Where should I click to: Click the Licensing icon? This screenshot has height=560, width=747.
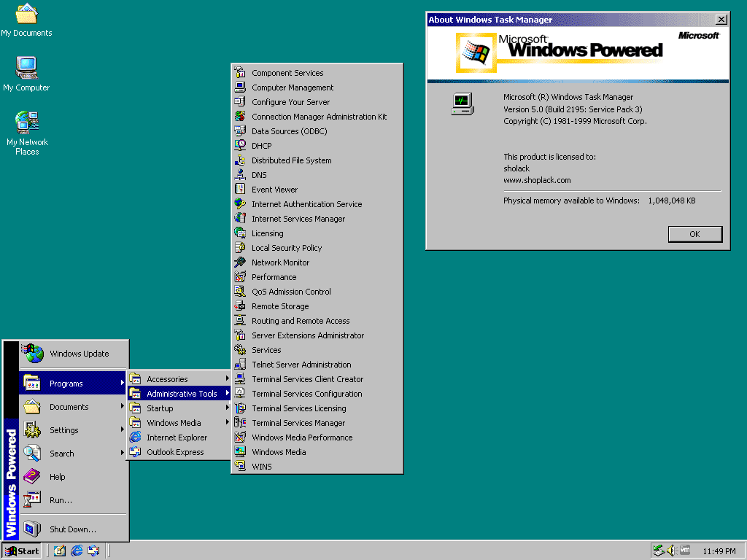coord(240,233)
